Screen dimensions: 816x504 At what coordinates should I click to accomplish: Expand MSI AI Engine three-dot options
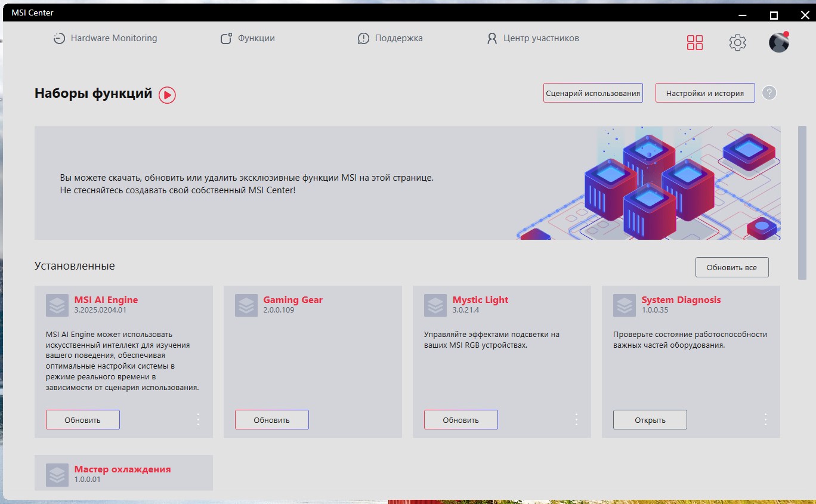point(199,419)
